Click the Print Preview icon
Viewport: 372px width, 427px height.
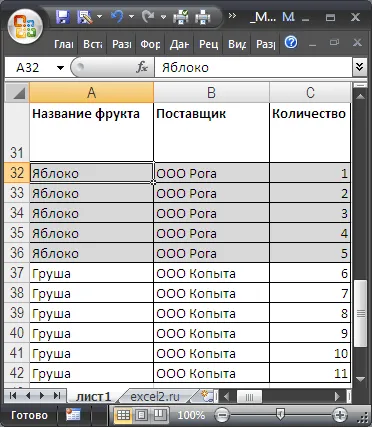pos(181,17)
